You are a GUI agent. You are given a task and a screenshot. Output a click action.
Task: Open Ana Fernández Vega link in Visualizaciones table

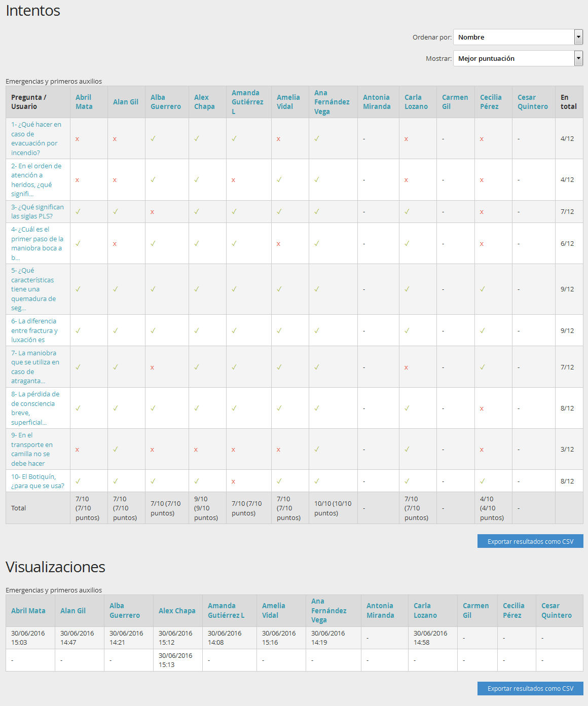328,610
